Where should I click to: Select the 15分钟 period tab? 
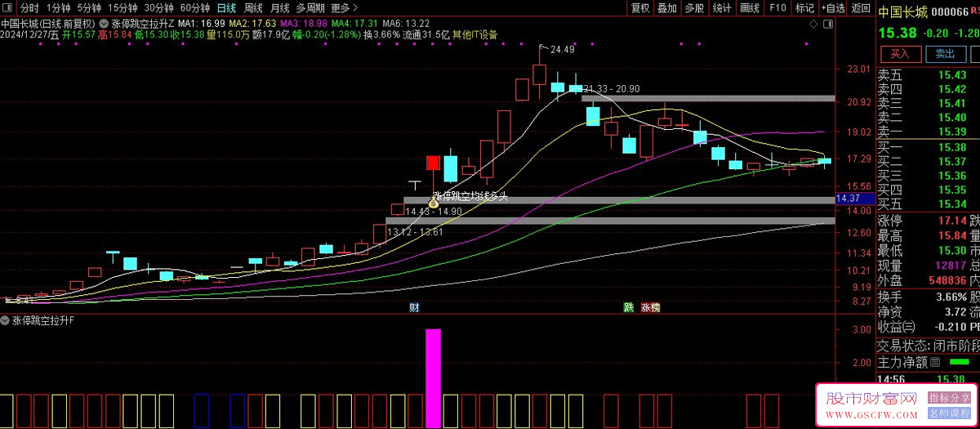123,7
